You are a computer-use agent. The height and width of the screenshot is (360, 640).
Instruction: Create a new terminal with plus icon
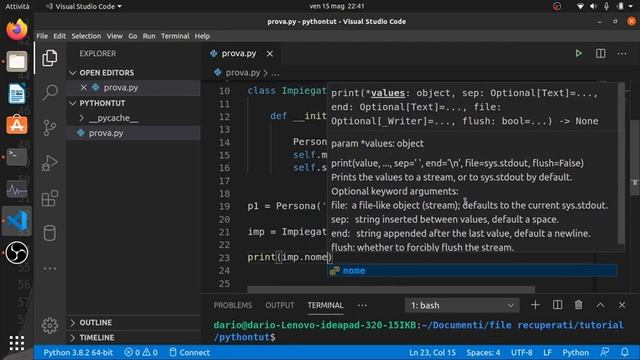[x=535, y=305]
